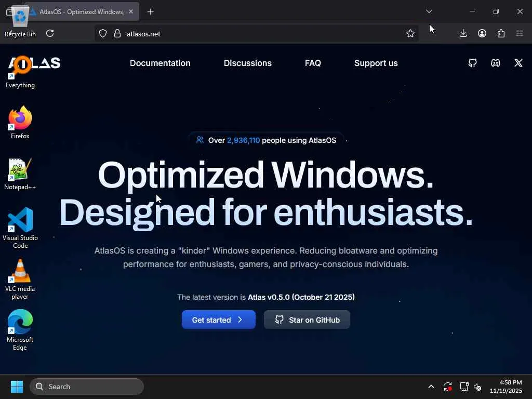Click the Designed for enthusiasts. headline
Image resolution: width=532 pixels, height=399 pixels.
266,213
